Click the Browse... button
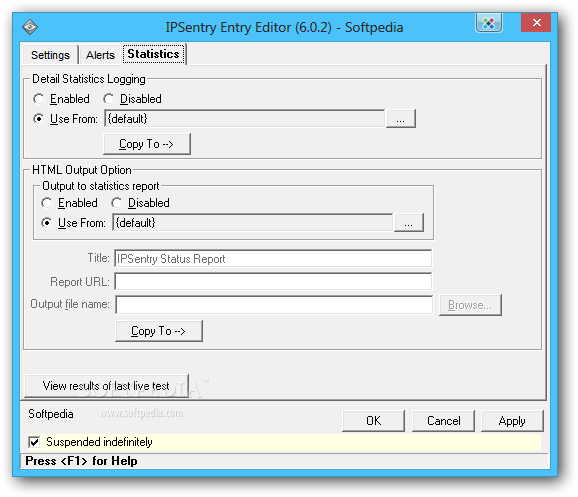 pyautogui.click(x=470, y=305)
